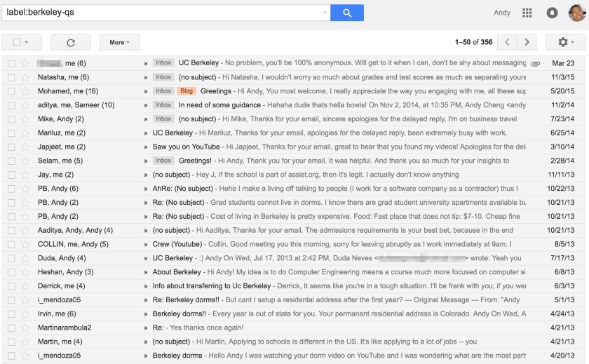Expand the search options dropdown arrow
The image size is (589, 364).
point(325,13)
